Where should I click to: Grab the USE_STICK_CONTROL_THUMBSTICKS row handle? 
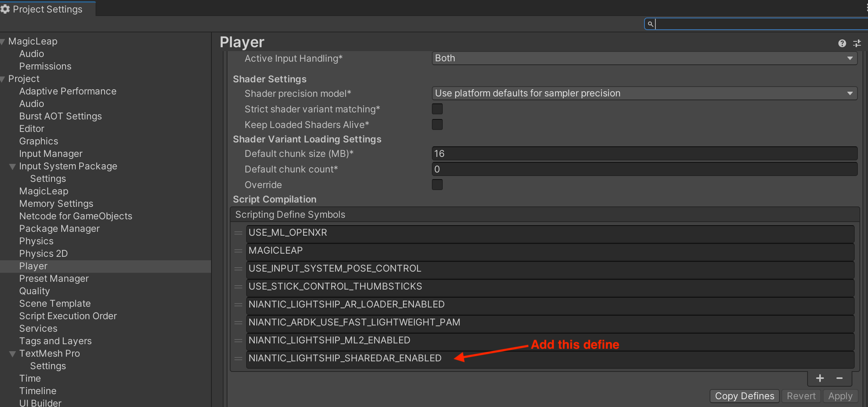tap(238, 287)
